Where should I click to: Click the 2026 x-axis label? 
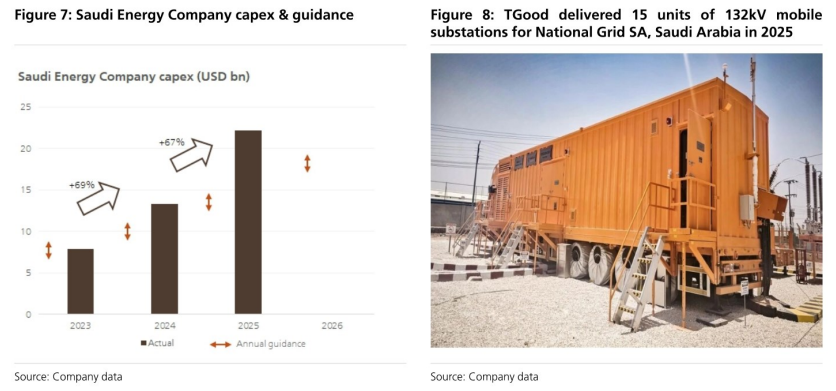tap(332, 326)
